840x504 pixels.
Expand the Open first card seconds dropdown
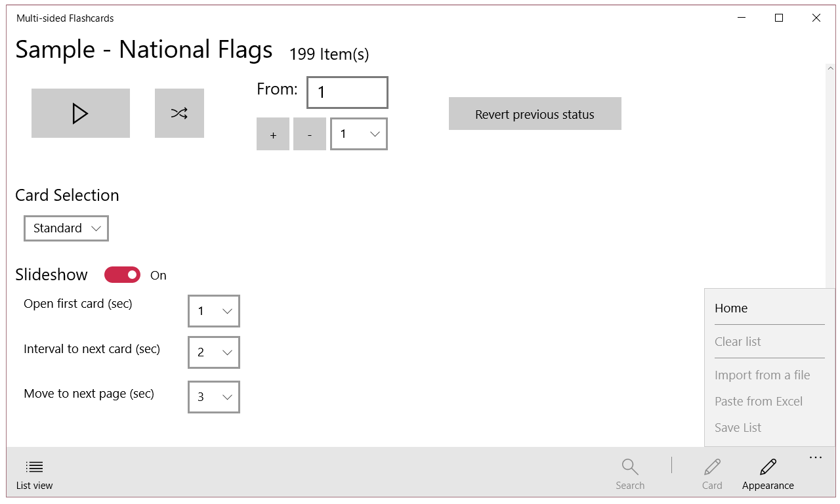214,311
